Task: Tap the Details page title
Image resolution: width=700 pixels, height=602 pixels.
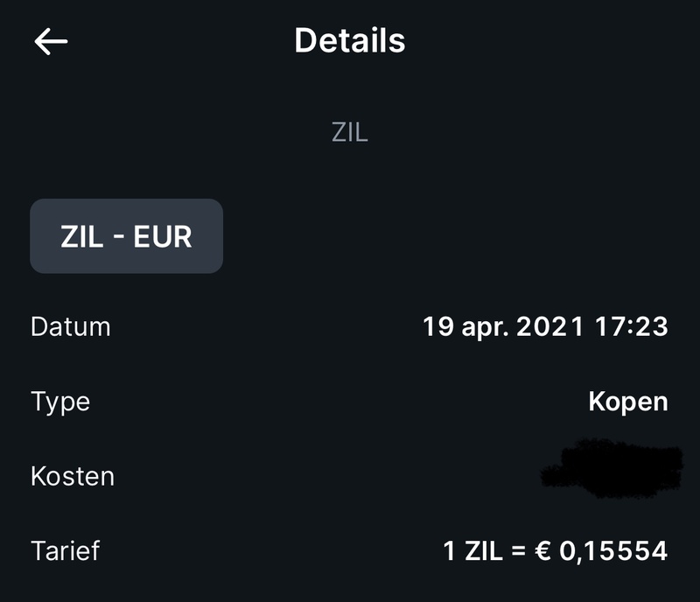Action: click(350, 41)
